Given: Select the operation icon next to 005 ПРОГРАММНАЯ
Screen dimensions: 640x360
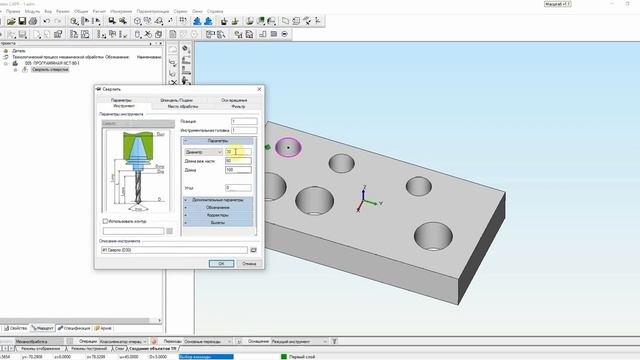Looking at the screenshot, I should pyautogui.click(x=15, y=63).
